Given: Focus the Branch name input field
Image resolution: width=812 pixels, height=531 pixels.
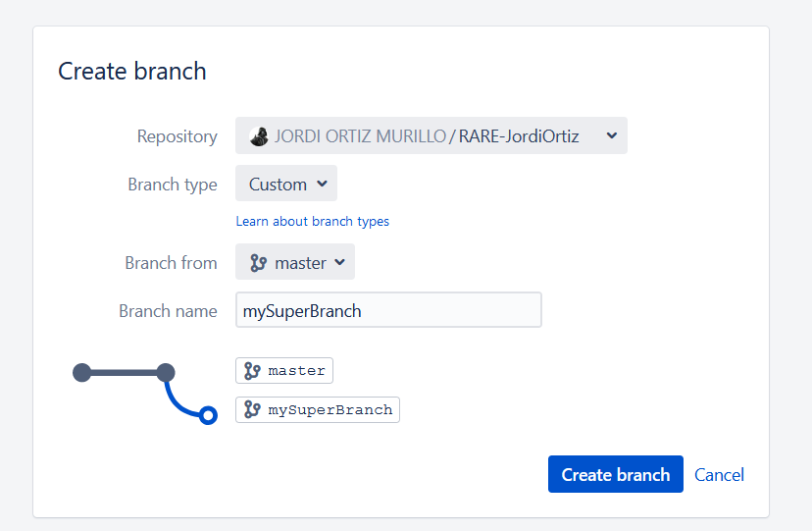Looking at the screenshot, I should point(388,310).
